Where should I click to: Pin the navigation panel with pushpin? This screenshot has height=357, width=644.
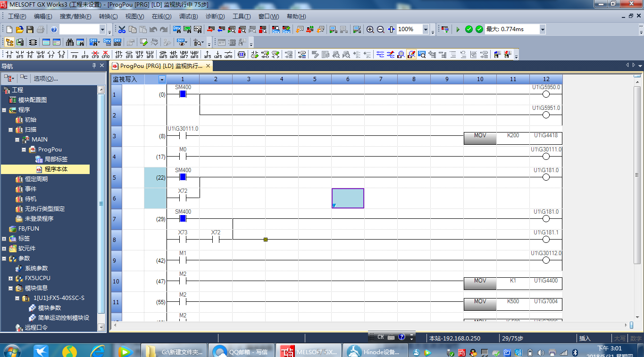point(94,66)
